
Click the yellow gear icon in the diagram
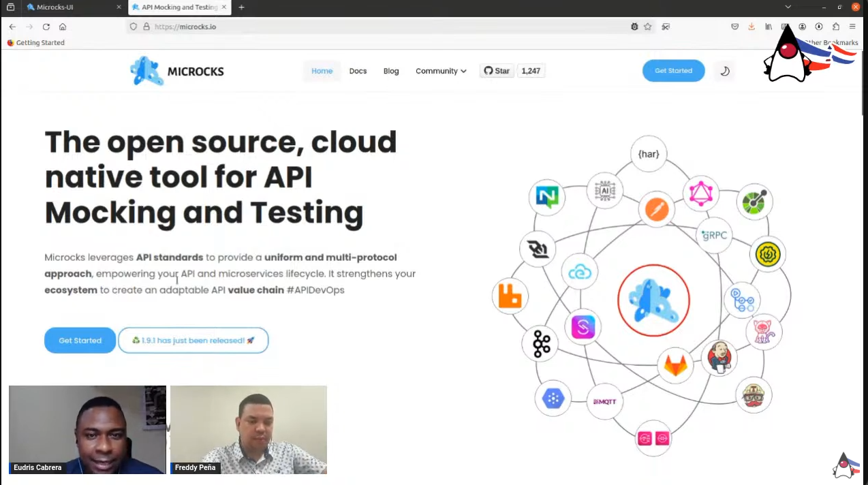[x=768, y=254]
